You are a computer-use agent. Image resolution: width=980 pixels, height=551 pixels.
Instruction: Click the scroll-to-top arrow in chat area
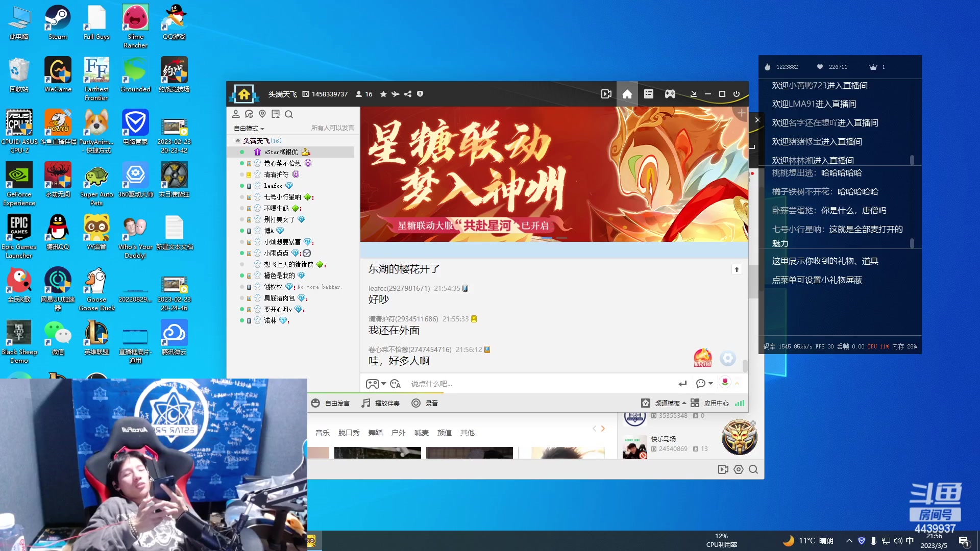point(737,269)
